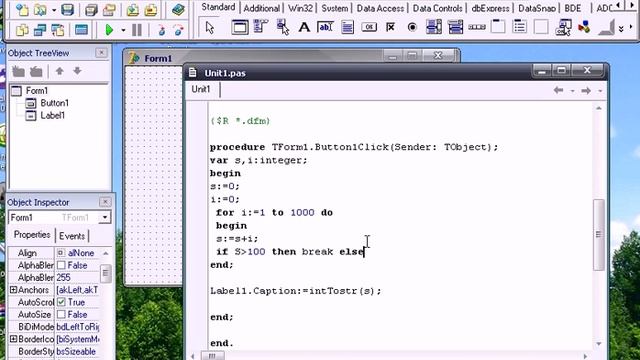Toggle the AutoSize False checkbox
Screen dimensions: 640x360
pos(61,314)
